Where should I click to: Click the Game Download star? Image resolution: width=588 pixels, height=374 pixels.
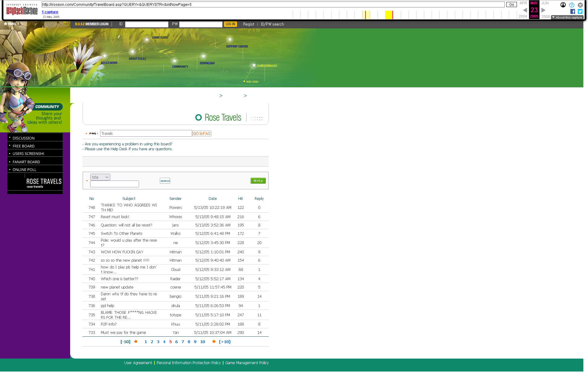pos(254,65)
